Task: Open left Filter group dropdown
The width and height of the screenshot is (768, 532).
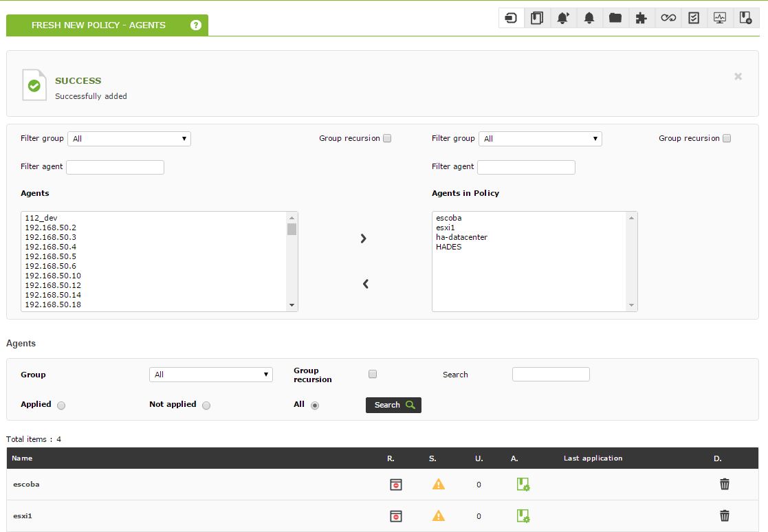Action: pos(129,139)
